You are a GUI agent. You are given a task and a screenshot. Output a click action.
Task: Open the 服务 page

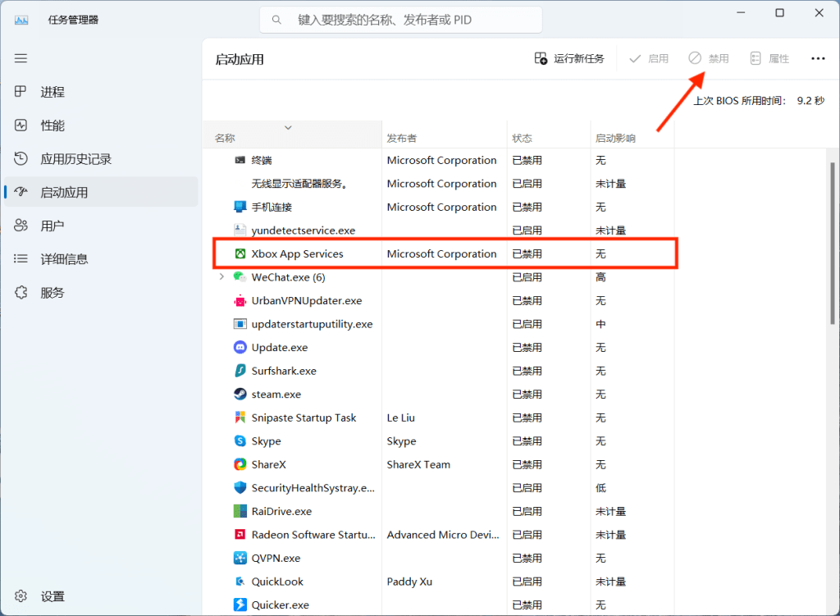pos(101,293)
